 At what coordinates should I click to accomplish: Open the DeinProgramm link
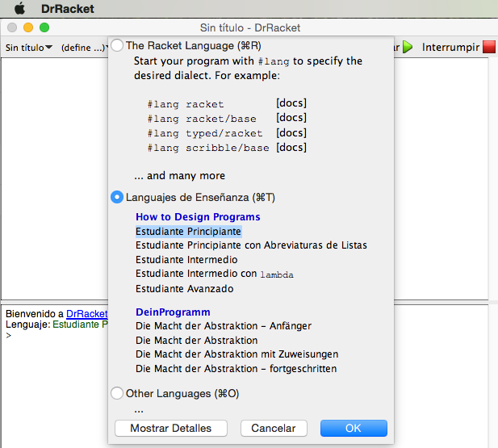(x=173, y=312)
